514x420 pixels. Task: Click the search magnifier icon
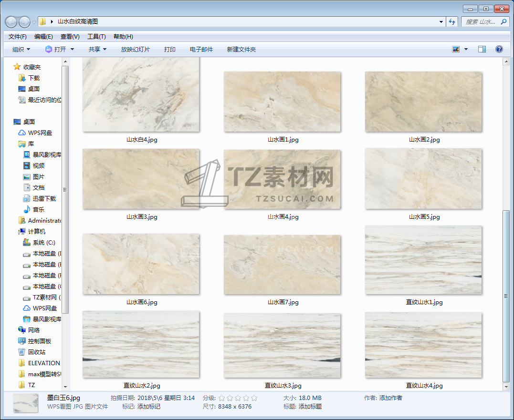click(x=504, y=21)
